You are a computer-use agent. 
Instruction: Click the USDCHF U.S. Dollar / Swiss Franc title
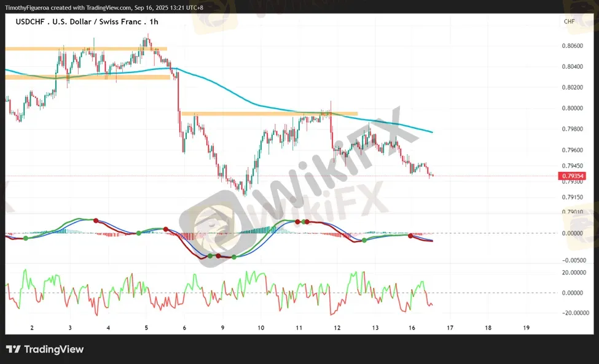pos(87,21)
